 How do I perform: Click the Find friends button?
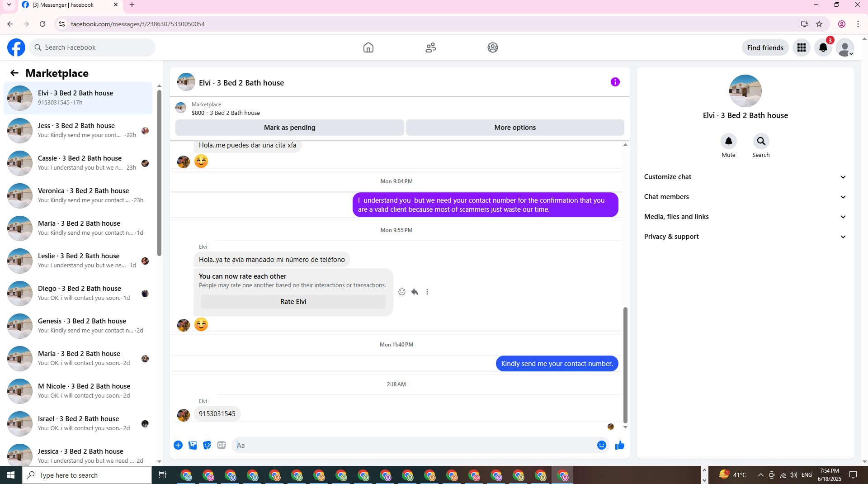pos(765,47)
